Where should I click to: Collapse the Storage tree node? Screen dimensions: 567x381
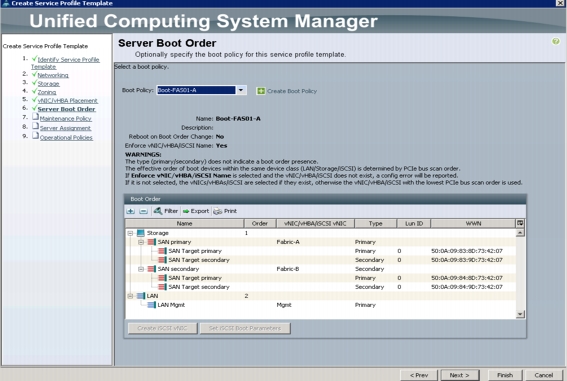tap(130, 234)
